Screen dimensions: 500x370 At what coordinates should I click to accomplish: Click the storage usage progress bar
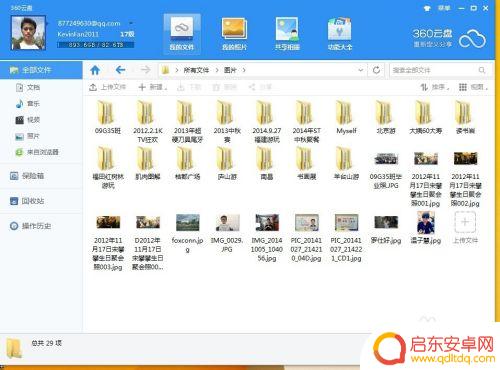(96, 45)
